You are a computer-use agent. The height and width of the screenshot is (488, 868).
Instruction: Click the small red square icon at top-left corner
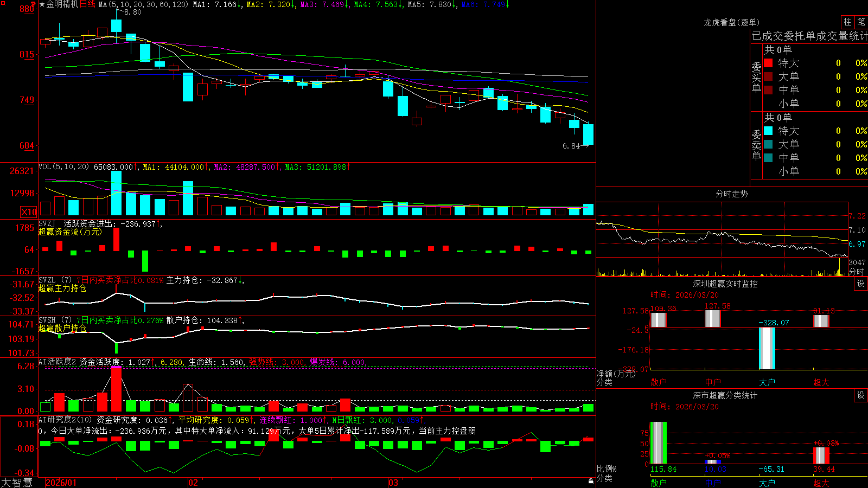click(x=3, y=3)
